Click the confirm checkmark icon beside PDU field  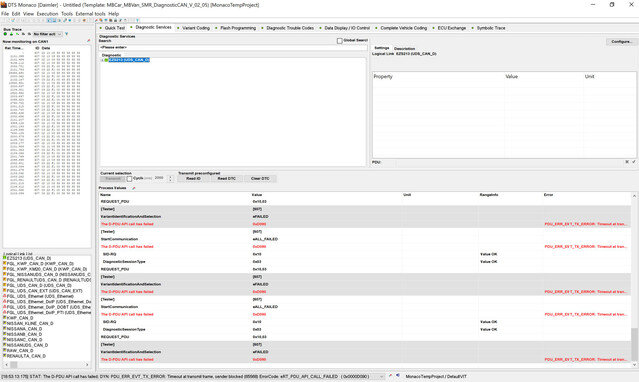(x=634, y=162)
